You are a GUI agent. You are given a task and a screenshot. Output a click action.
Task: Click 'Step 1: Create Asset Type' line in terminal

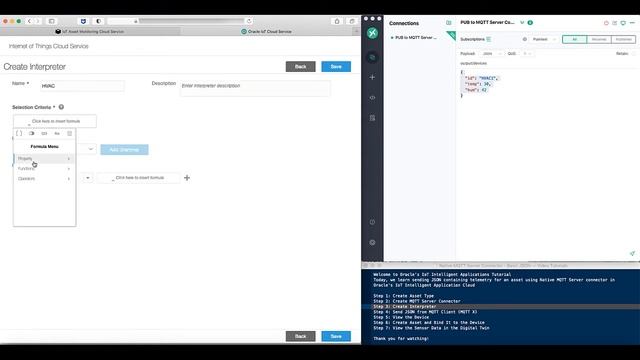point(404,296)
